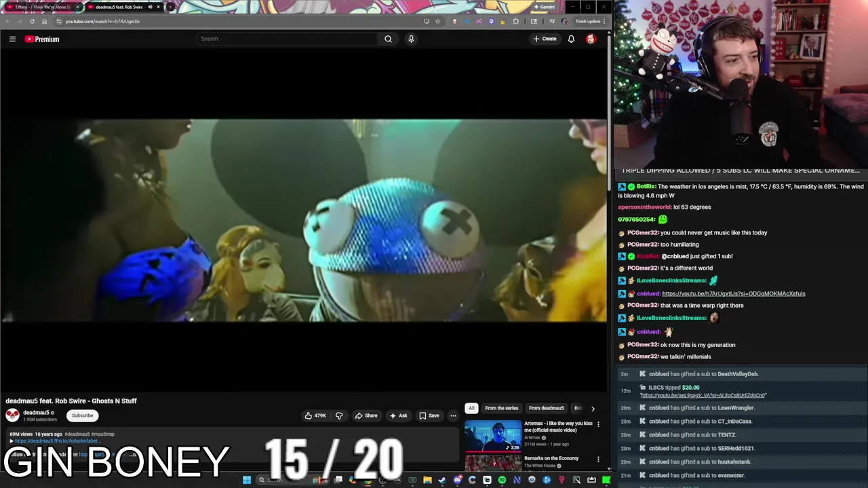Image resolution: width=868 pixels, height=488 pixels.
Task: Mute the deadmau5 tab audio indicator
Action: click(x=150, y=7)
